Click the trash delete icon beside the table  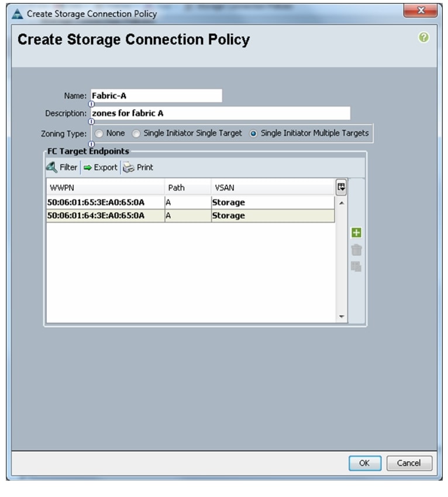356,250
